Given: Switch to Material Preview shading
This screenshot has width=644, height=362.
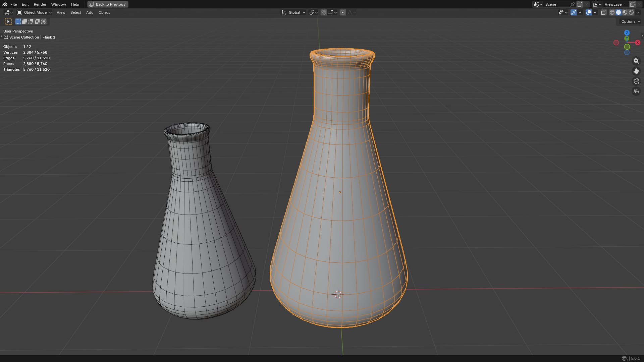Looking at the screenshot, I should coord(625,12).
